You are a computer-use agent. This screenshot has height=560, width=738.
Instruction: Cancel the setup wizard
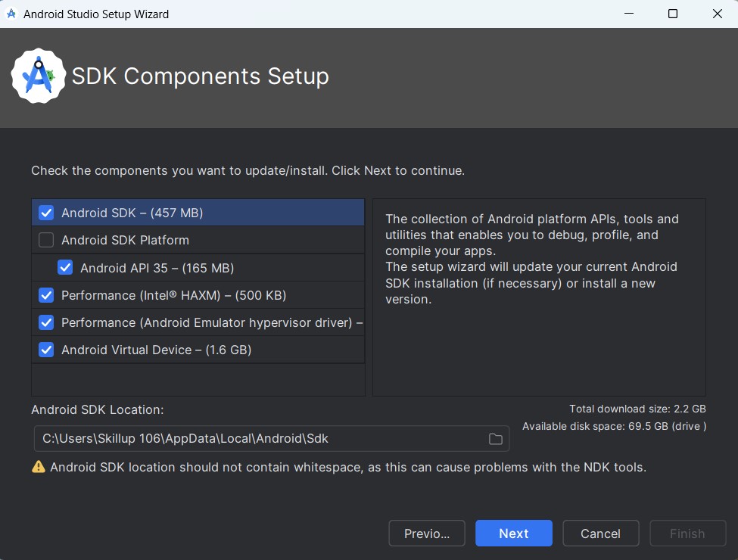pos(600,533)
